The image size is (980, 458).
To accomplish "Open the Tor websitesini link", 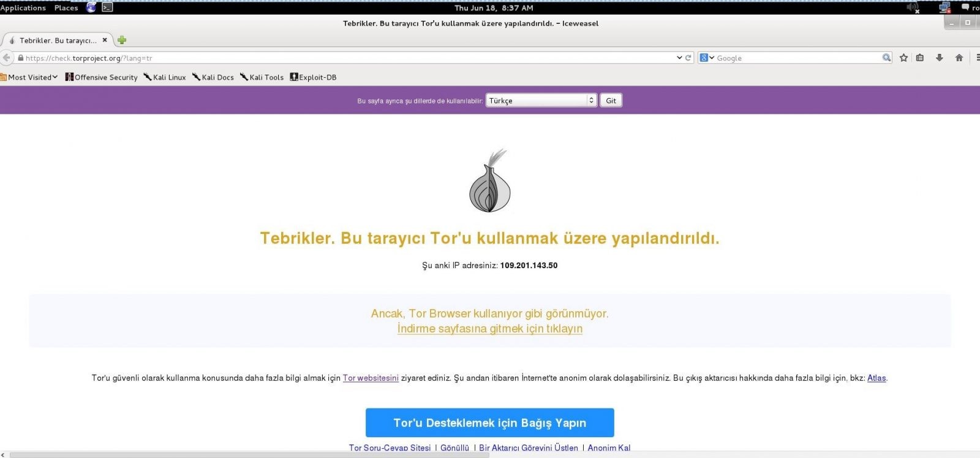I will pos(371,378).
